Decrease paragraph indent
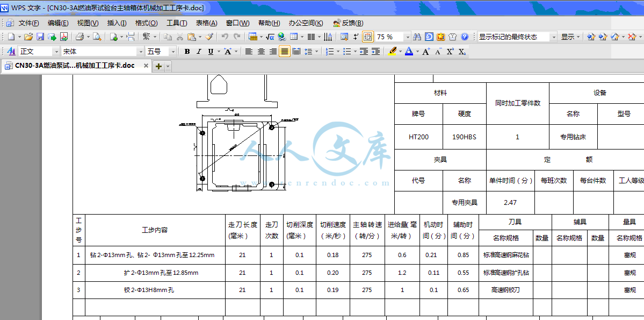 point(364,52)
